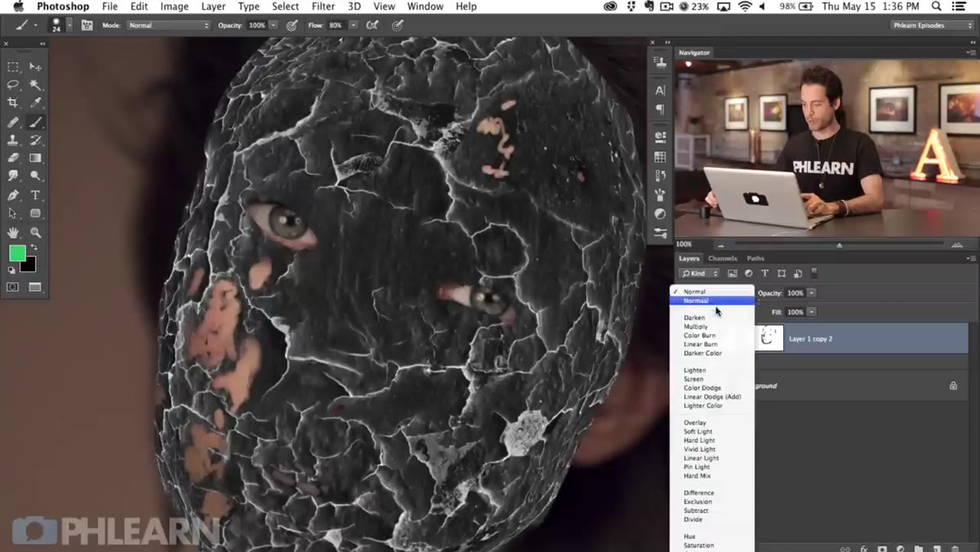Select the Layer 1 copy 2 mask thumbnail

769,338
